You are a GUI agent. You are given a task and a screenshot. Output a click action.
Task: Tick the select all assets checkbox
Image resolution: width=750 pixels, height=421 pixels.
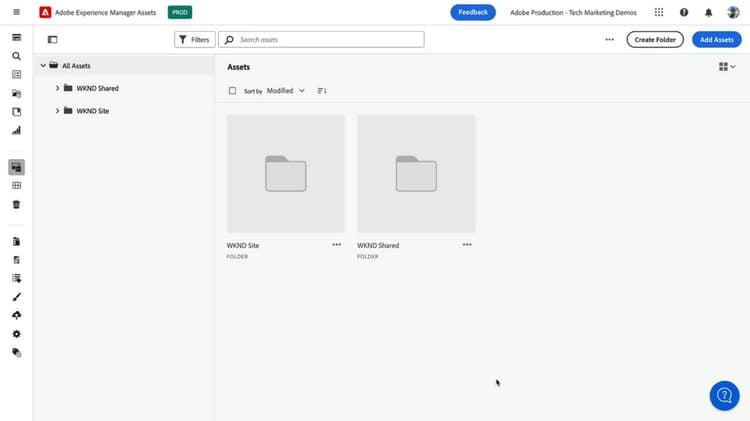tap(232, 91)
